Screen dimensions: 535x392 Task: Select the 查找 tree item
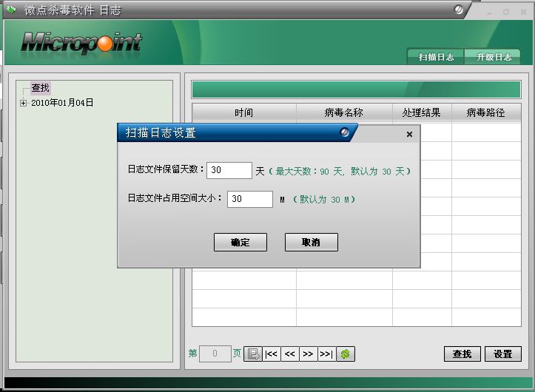coord(40,88)
